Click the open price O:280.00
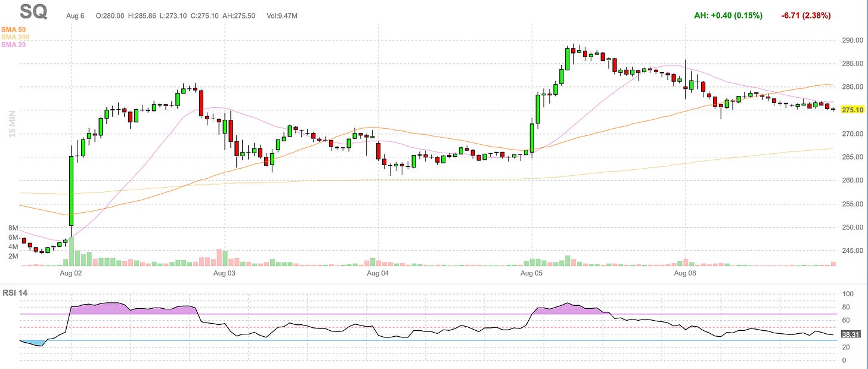 click(110, 15)
